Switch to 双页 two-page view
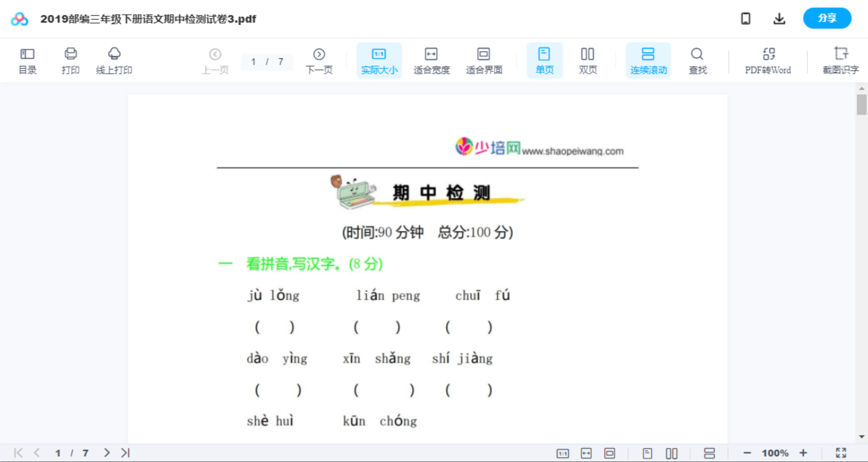The height and width of the screenshot is (462, 868). (588, 60)
